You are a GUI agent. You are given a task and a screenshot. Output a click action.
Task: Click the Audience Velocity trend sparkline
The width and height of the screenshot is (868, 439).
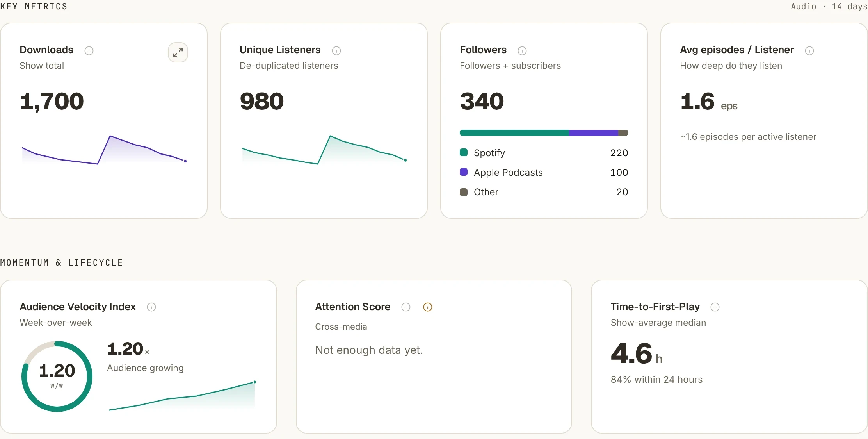(182, 396)
